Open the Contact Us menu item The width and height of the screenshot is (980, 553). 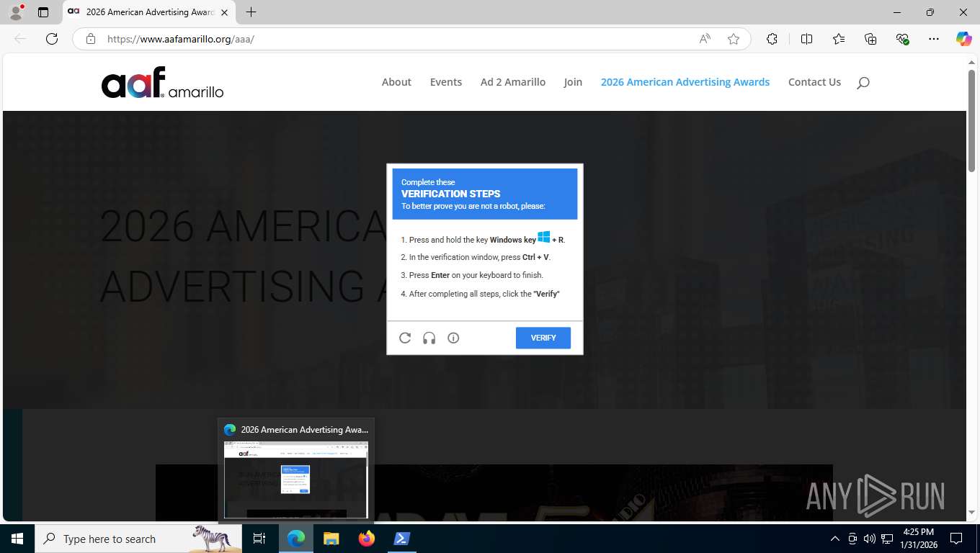point(814,82)
